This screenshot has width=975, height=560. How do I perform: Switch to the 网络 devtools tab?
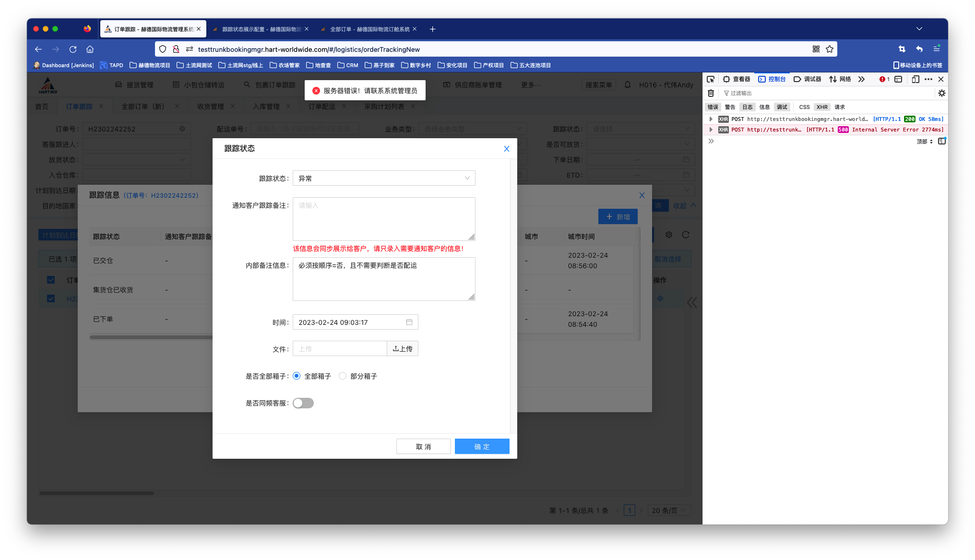[x=840, y=79]
